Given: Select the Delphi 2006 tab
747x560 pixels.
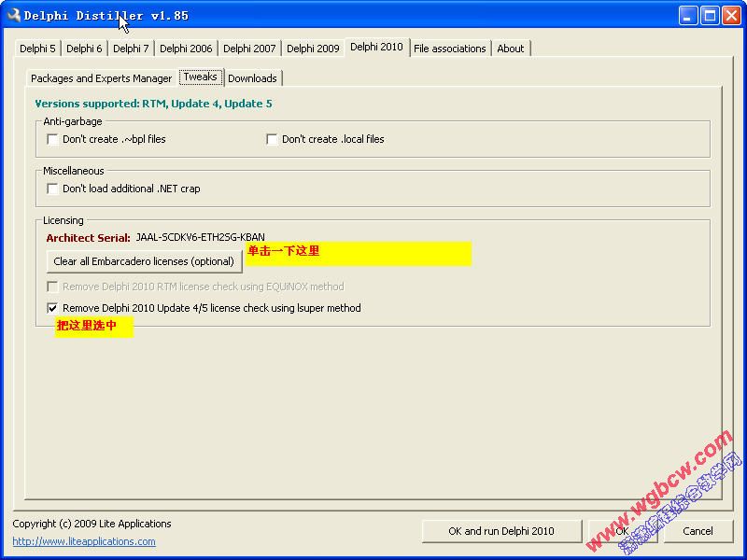Looking at the screenshot, I should click(x=186, y=49).
